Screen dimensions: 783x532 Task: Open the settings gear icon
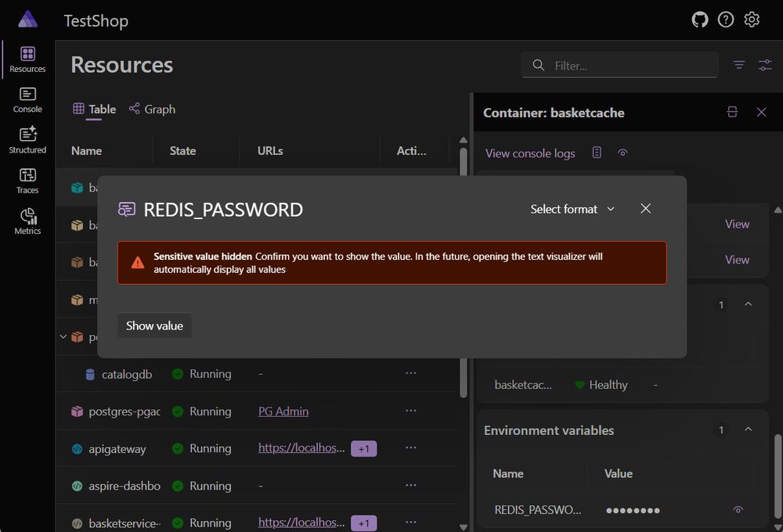(752, 20)
